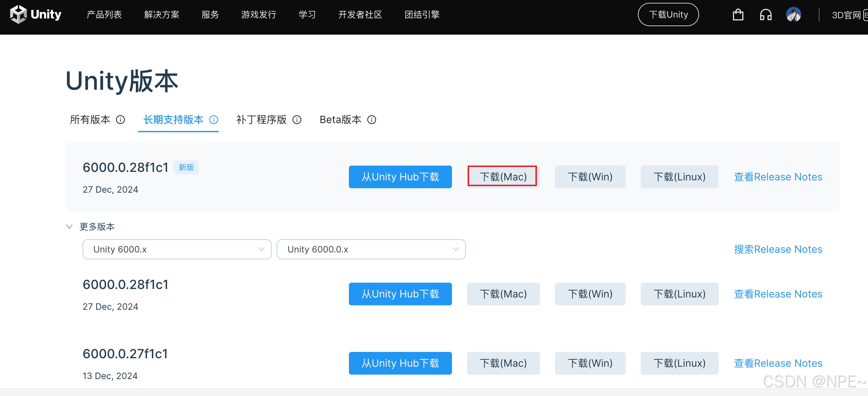
Task: Click version text 6000.0.27f1c1
Action: tap(125, 354)
